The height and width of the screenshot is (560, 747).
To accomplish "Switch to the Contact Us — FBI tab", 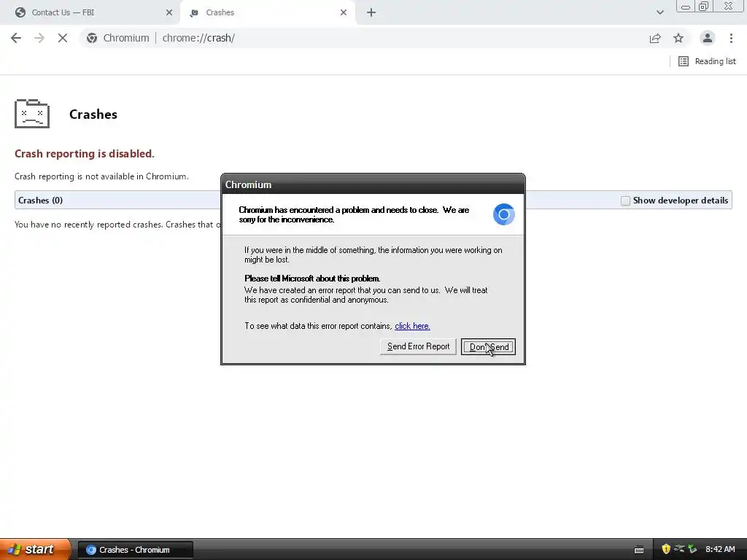I will pyautogui.click(x=90, y=12).
